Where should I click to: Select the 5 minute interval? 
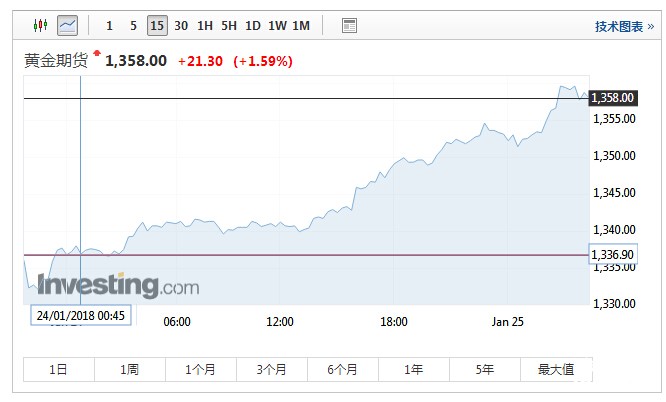(133, 25)
